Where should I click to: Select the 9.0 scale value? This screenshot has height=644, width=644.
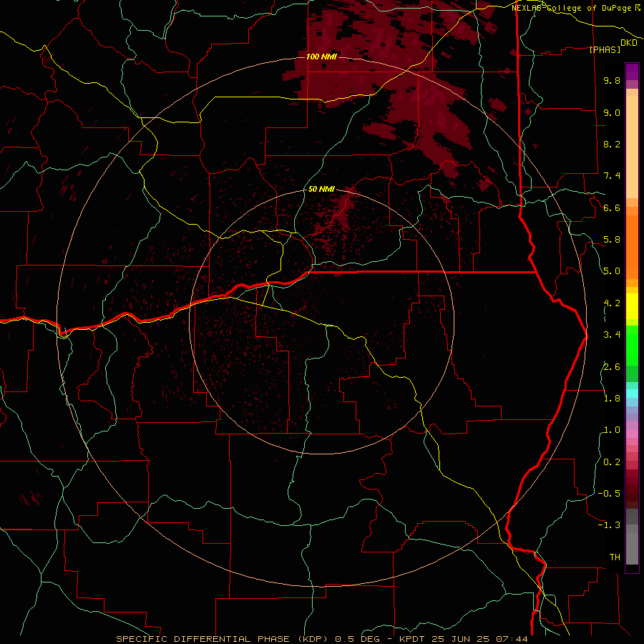point(612,112)
